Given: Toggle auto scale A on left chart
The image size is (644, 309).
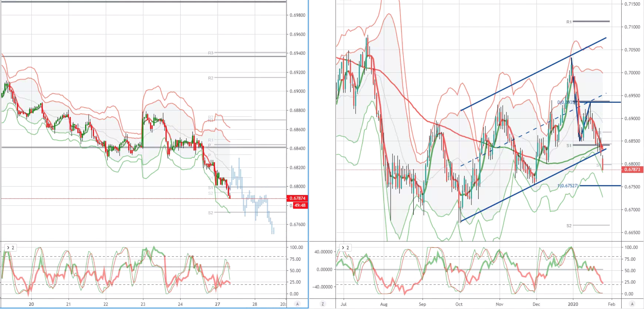Looking at the screenshot, I should click(297, 304).
